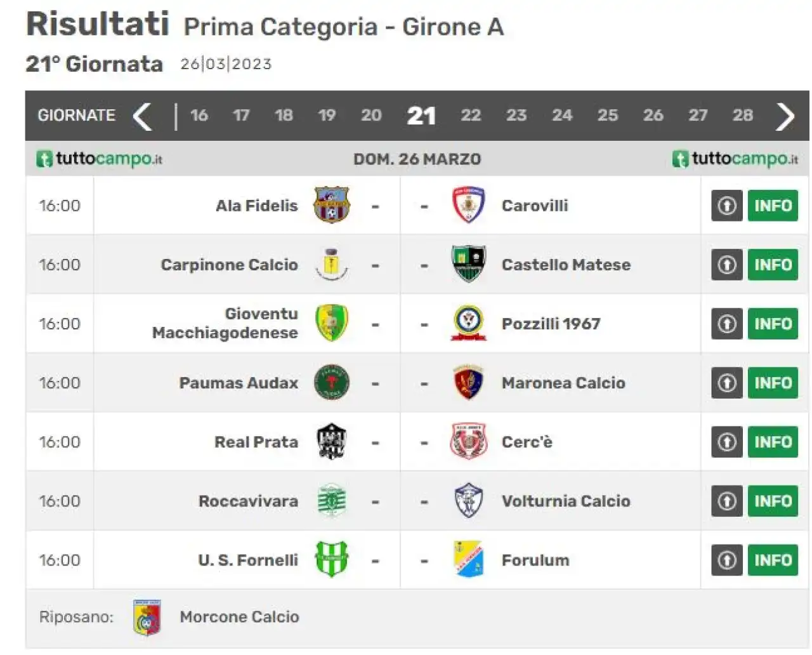Click the left tuttocampo.it logo
The height and width of the screenshot is (655, 812).
pos(100,159)
